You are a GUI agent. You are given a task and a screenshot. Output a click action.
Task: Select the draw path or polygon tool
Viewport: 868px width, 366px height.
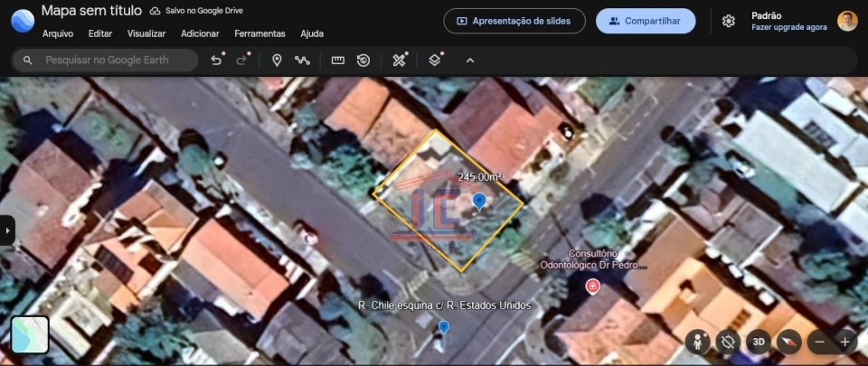pyautogui.click(x=302, y=61)
